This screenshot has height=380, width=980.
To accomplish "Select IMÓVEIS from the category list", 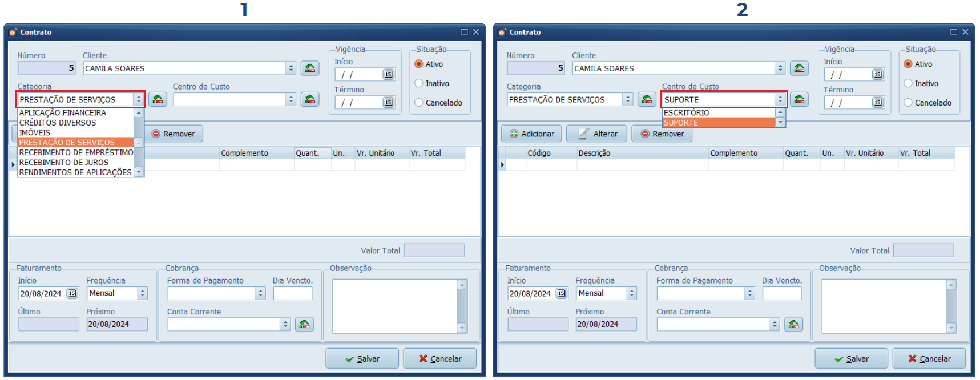I will pyautogui.click(x=35, y=132).
